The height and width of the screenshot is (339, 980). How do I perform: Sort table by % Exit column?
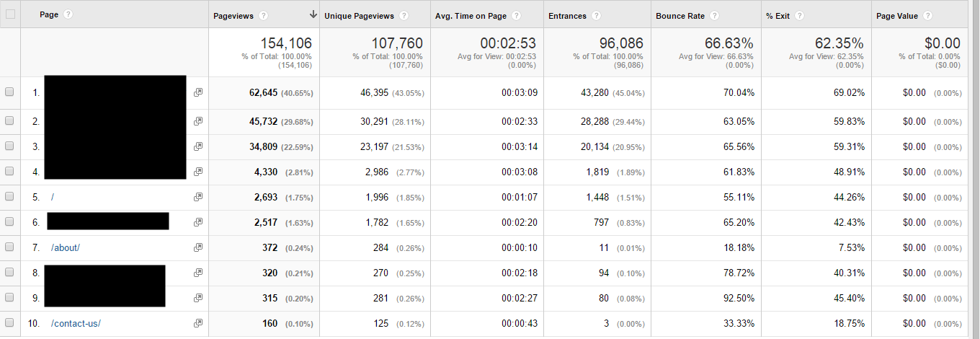click(778, 15)
